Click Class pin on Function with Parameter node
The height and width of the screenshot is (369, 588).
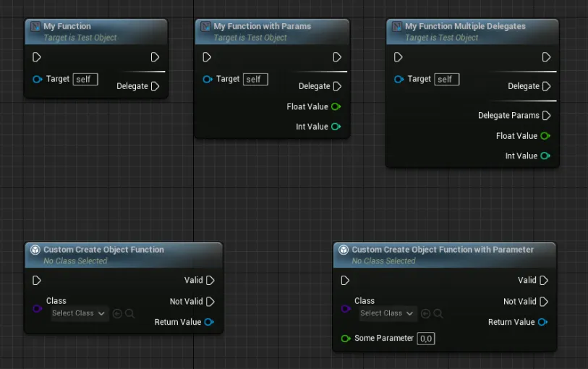pyautogui.click(x=346, y=309)
